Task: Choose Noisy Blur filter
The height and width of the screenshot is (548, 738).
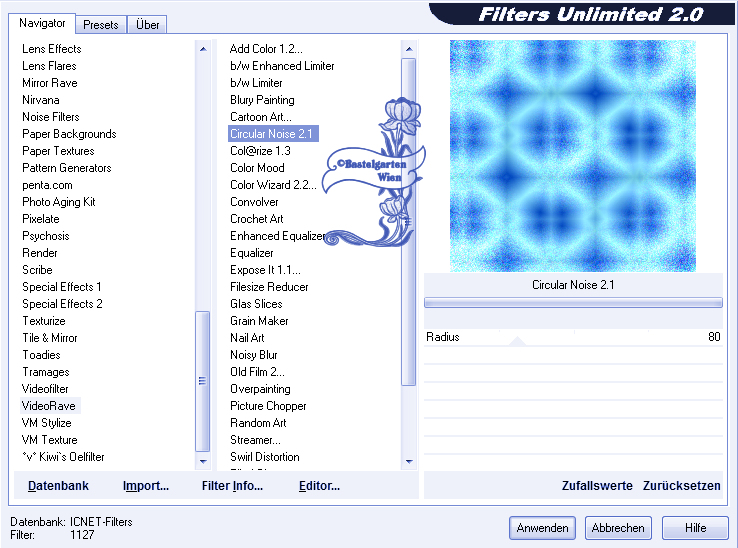Action: pyautogui.click(x=254, y=355)
